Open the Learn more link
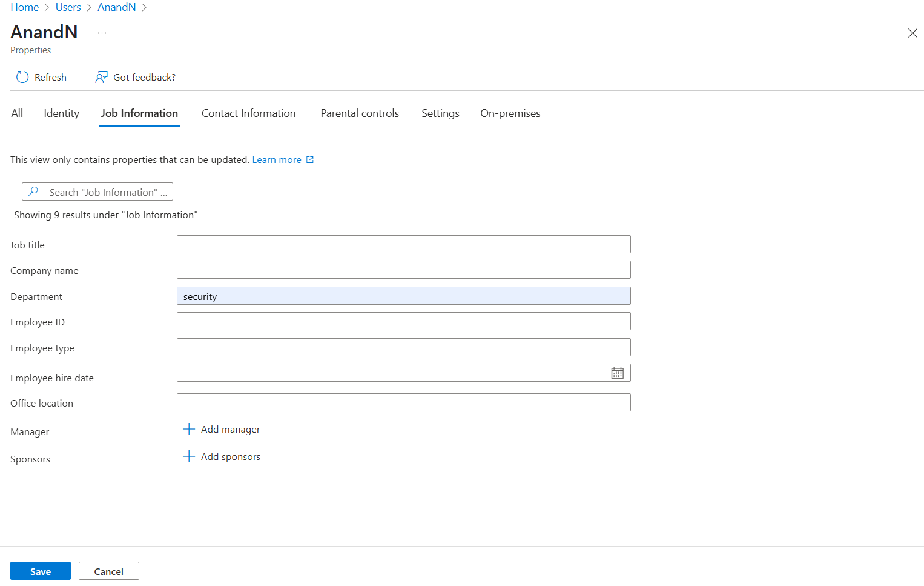 click(x=276, y=159)
